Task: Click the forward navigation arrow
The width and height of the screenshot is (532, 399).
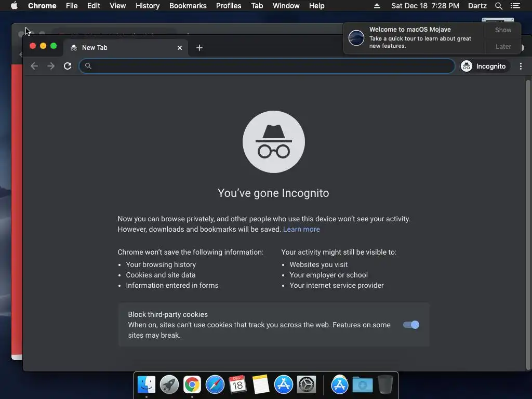Action: coord(51,66)
